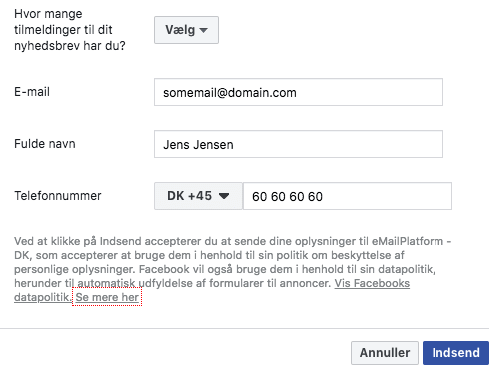
Task: Open the Vælg newsletter signups dropdown
Action: (x=186, y=30)
